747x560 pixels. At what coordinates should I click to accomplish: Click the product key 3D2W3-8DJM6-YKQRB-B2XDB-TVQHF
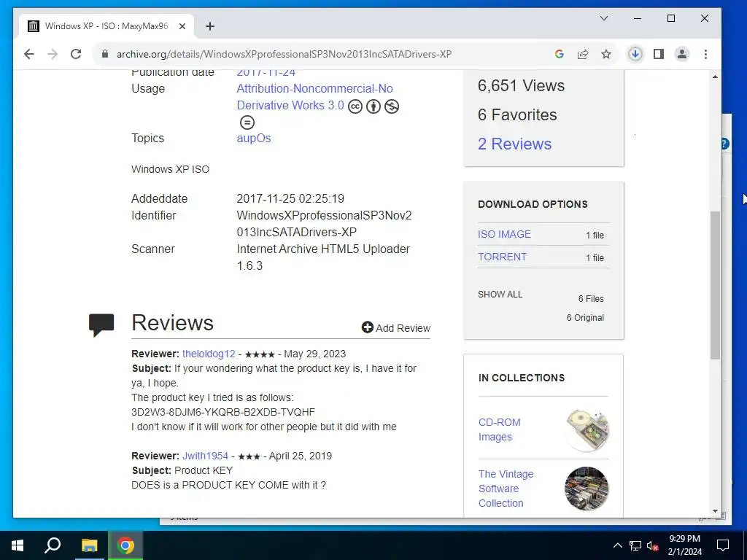[223, 412]
